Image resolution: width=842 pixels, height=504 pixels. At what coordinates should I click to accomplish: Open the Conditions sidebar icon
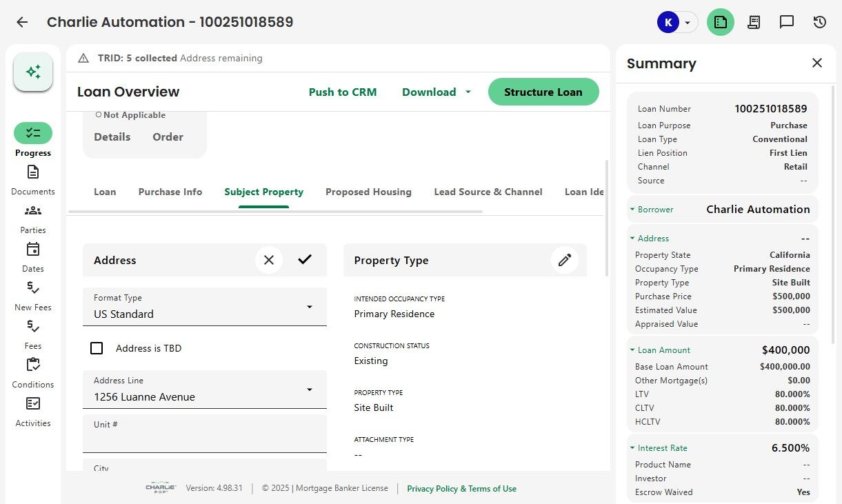pos(33,365)
